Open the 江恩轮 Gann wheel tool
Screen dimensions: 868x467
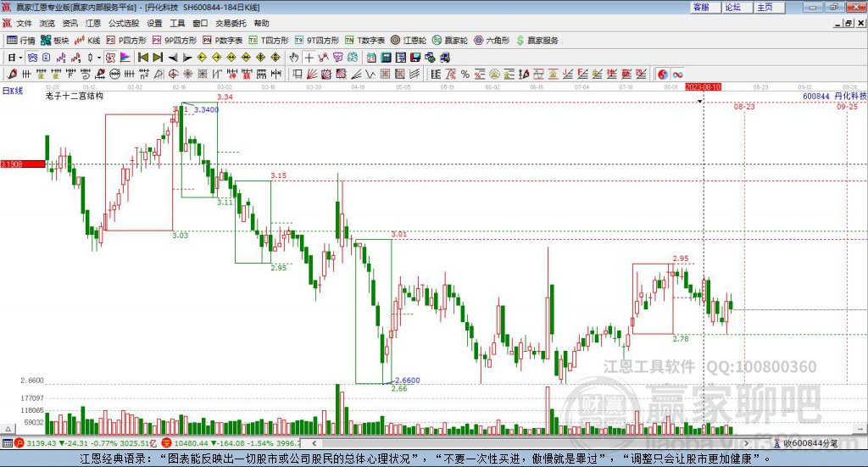tap(409, 41)
